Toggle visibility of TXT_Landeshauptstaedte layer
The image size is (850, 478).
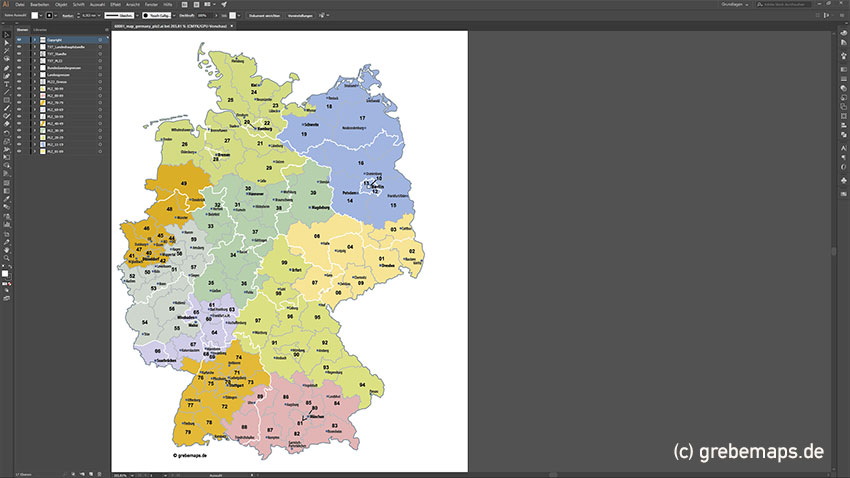[x=19, y=45]
